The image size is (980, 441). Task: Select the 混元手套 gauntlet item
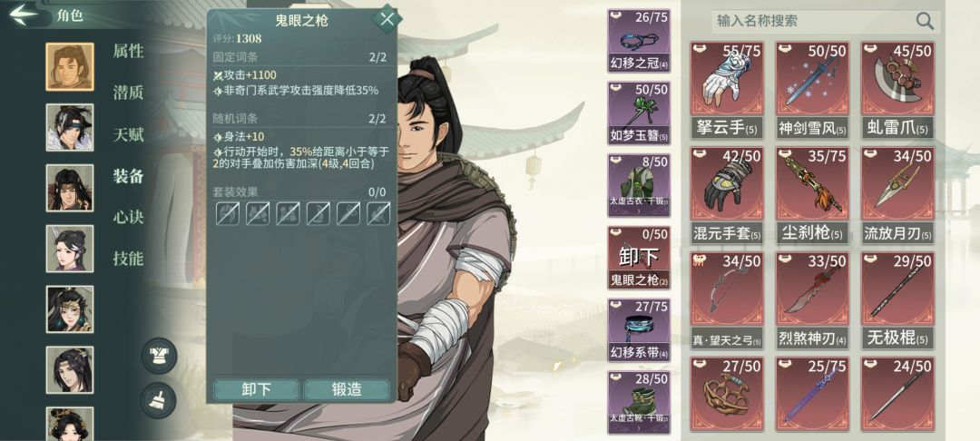click(x=727, y=195)
